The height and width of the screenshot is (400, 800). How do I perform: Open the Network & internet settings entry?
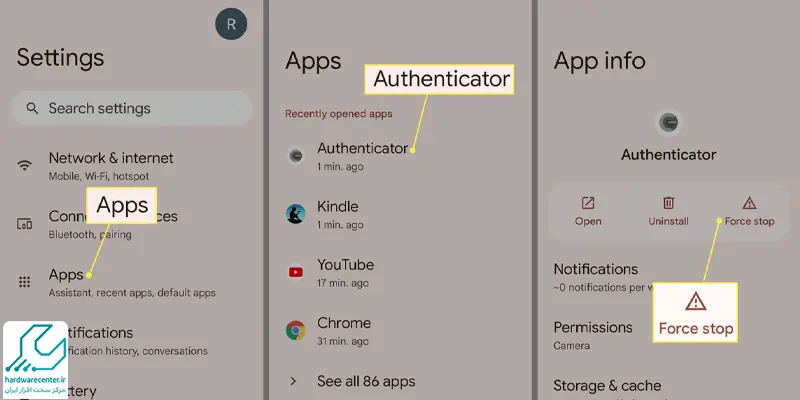(133, 166)
